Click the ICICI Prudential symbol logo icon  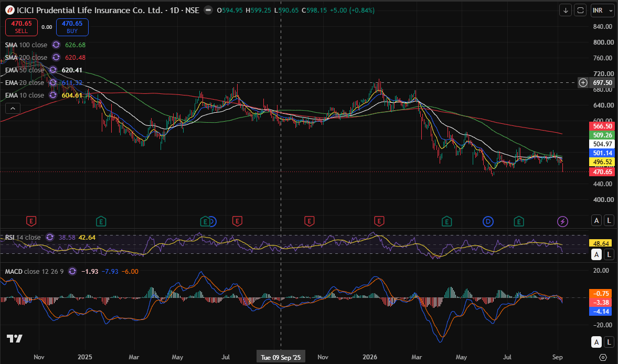pyautogui.click(x=10, y=10)
